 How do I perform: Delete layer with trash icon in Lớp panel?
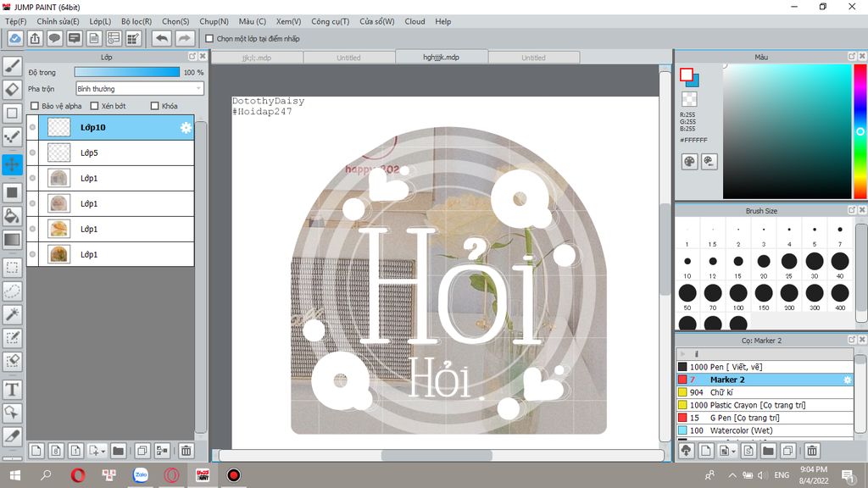tap(186, 451)
